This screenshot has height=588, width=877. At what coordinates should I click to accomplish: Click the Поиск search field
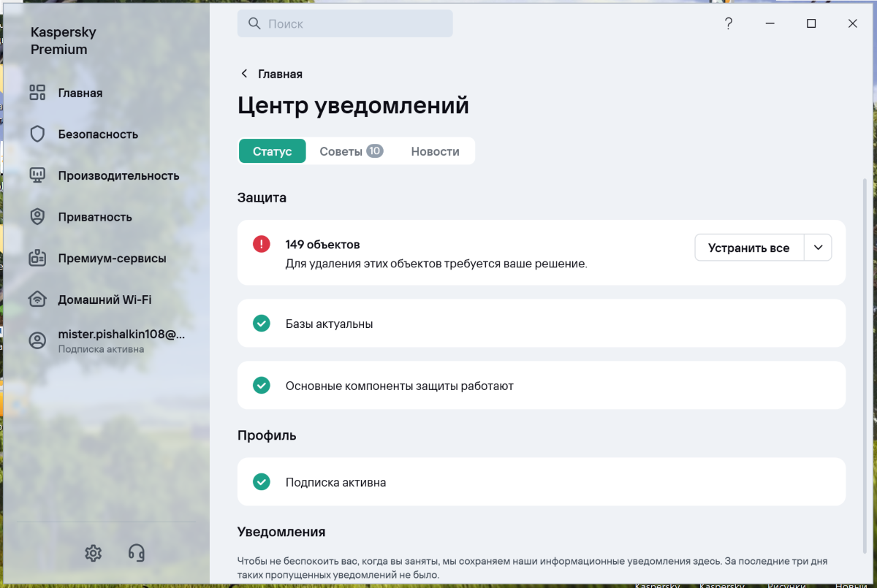[x=345, y=23]
